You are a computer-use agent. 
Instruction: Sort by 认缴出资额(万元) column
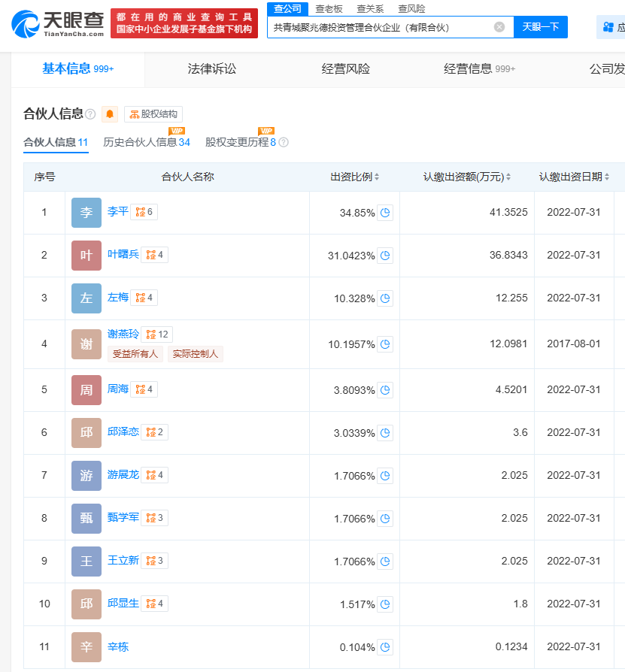coord(466,177)
